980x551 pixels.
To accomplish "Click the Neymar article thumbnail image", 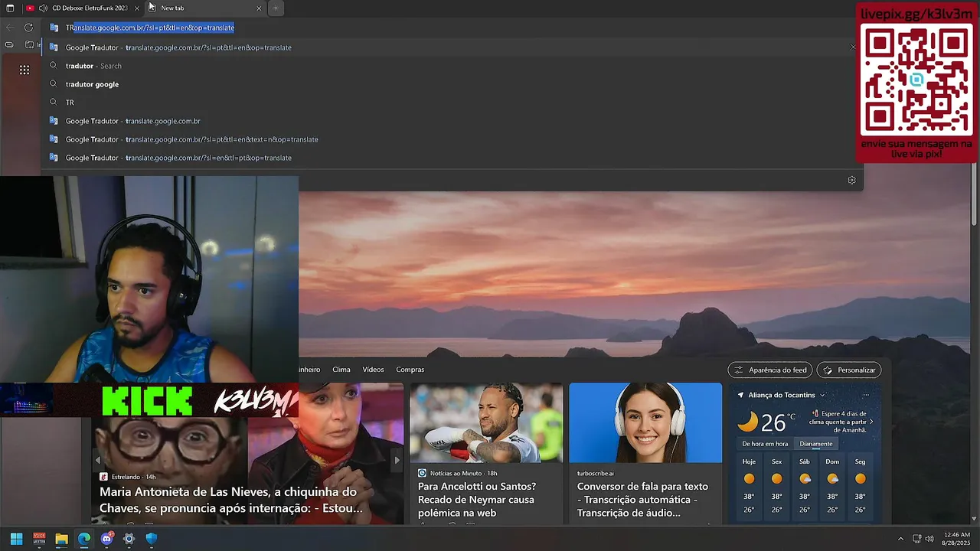I will (486, 422).
